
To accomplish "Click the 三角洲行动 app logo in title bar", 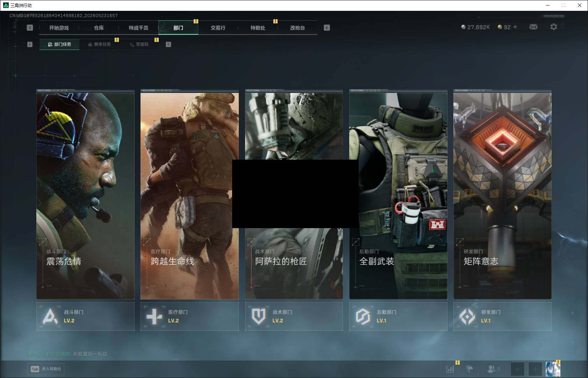I will 6,5.
